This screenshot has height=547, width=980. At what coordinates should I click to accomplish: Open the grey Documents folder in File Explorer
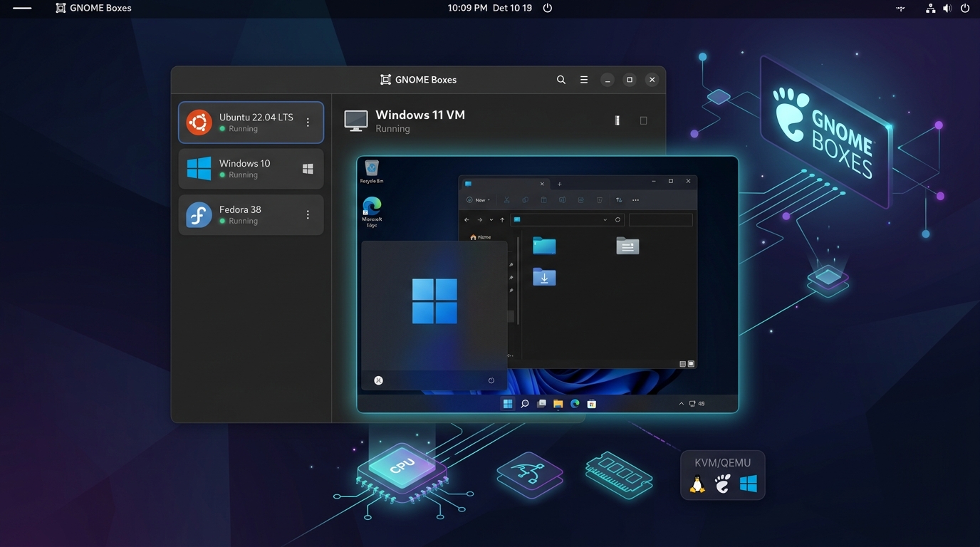tap(627, 246)
